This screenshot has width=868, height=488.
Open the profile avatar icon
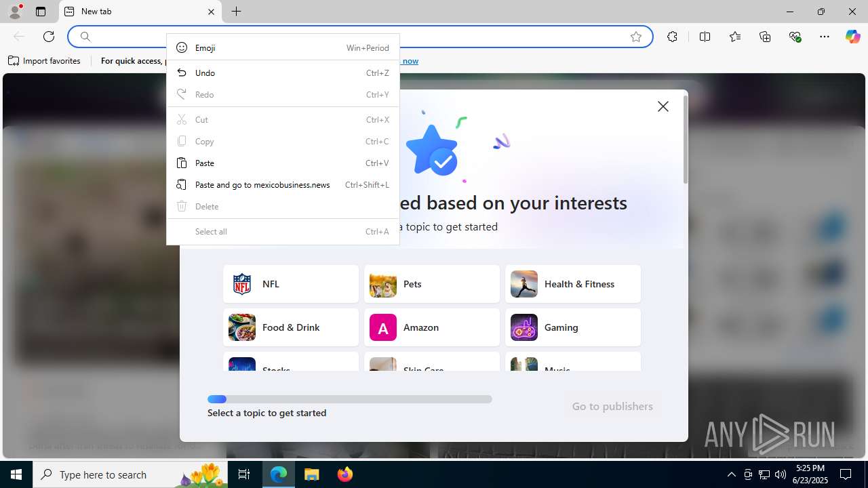click(15, 12)
